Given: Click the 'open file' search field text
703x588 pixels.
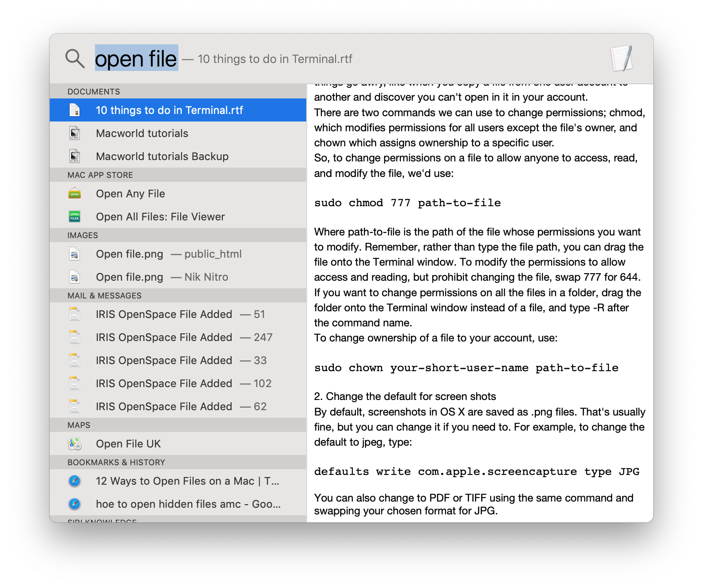Looking at the screenshot, I should (136, 59).
